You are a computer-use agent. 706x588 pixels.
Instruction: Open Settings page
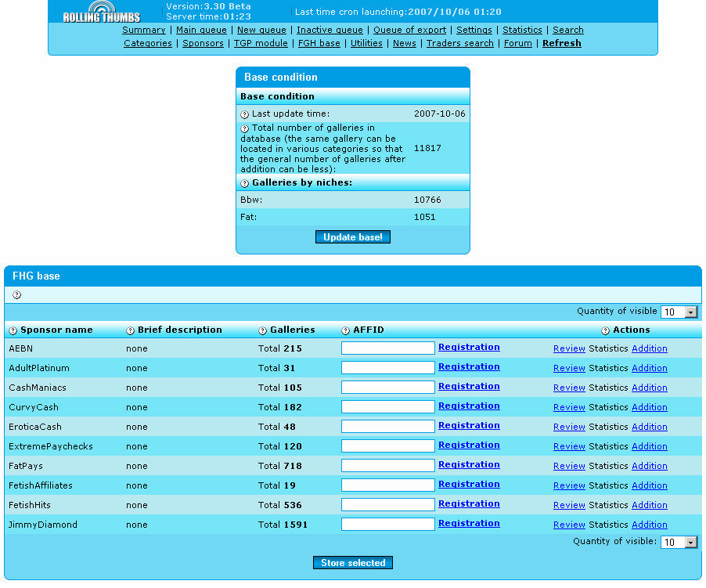pyautogui.click(x=474, y=31)
